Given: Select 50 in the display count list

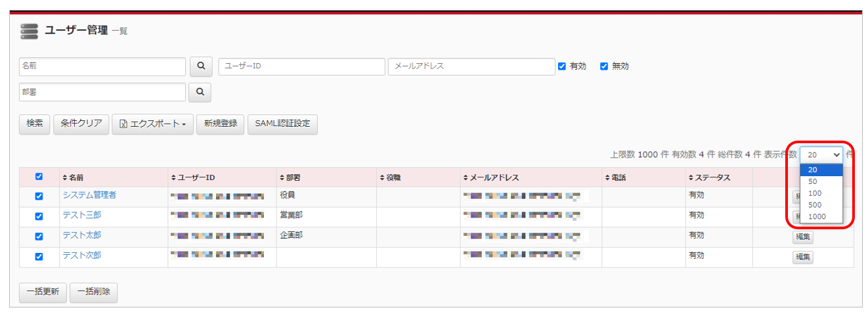Looking at the screenshot, I should click(813, 181).
